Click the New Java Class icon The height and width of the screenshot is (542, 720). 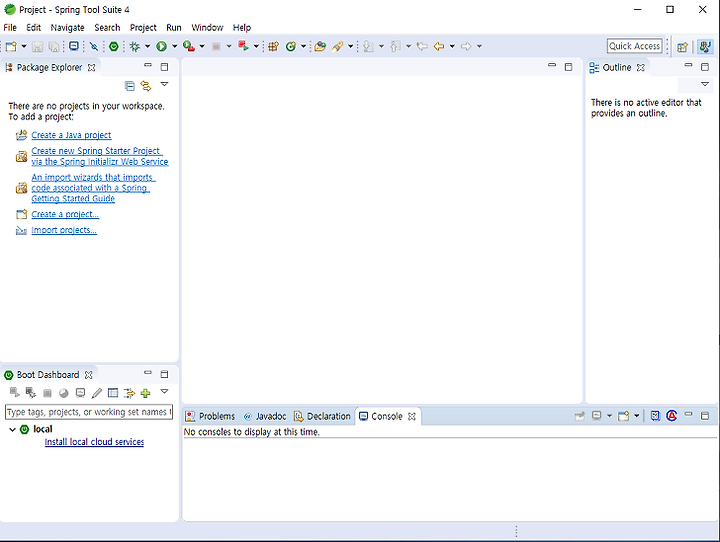[x=291, y=46]
